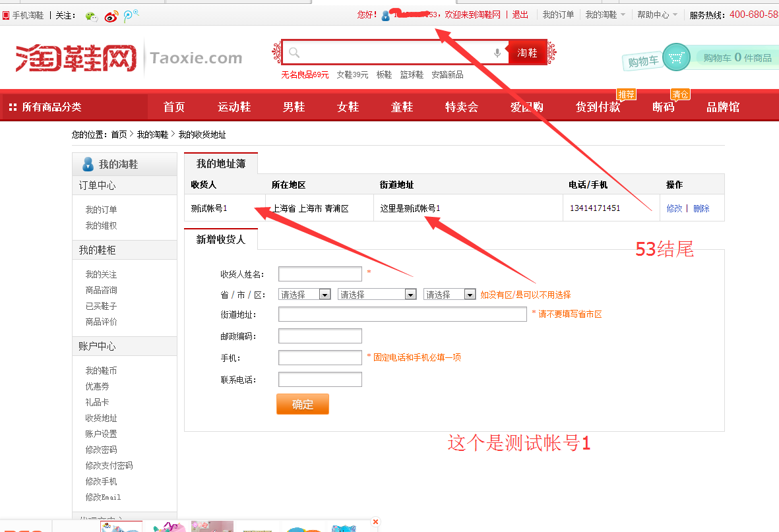Go to 首页 in navigation bar
The width and height of the screenshot is (779, 532).
[x=174, y=107]
